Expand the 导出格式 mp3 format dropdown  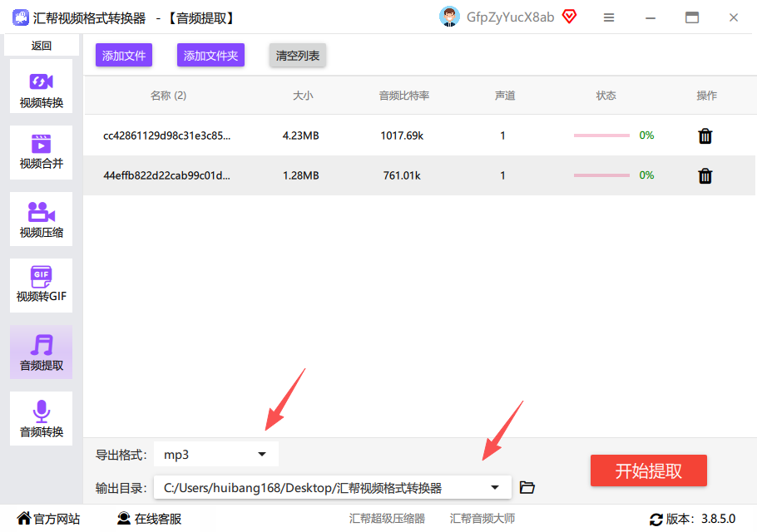click(215, 455)
